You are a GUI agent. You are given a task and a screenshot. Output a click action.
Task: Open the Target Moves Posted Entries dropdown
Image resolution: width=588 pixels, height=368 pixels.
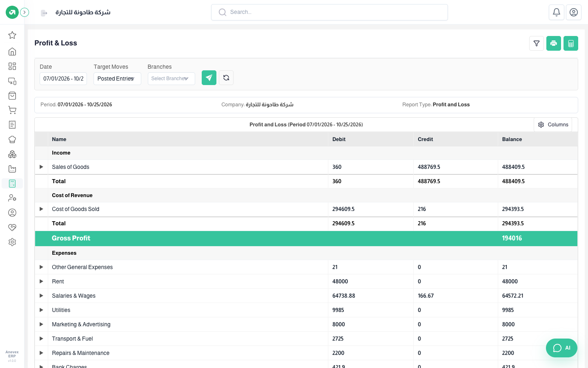pos(117,79)
